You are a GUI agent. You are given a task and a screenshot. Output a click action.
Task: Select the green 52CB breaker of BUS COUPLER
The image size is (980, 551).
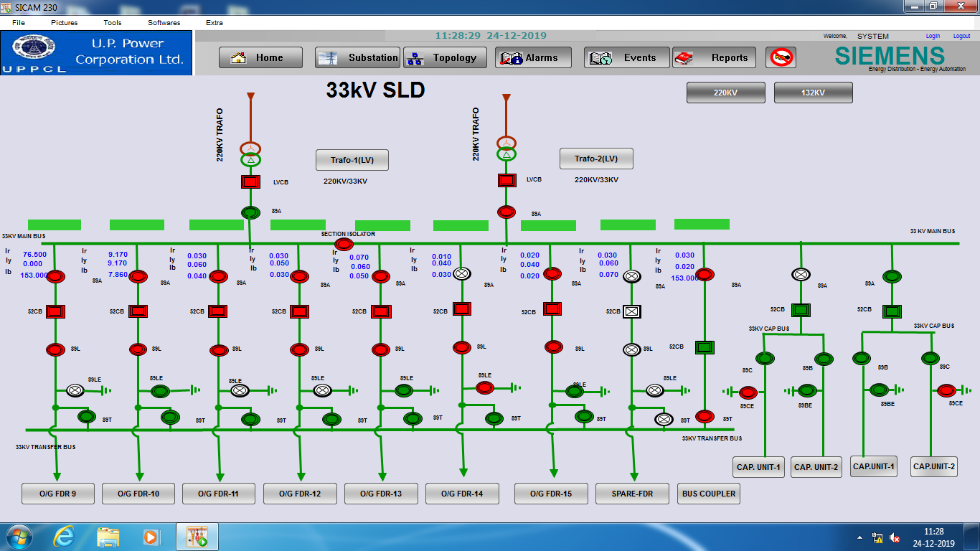click(705, 347)
